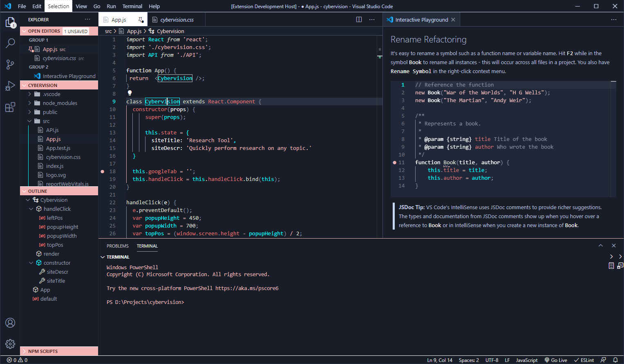The height and width of the screenshot is (364, 624).
Task: Open the Help menu
Action: pyautogui.click(x=154, y=6)
